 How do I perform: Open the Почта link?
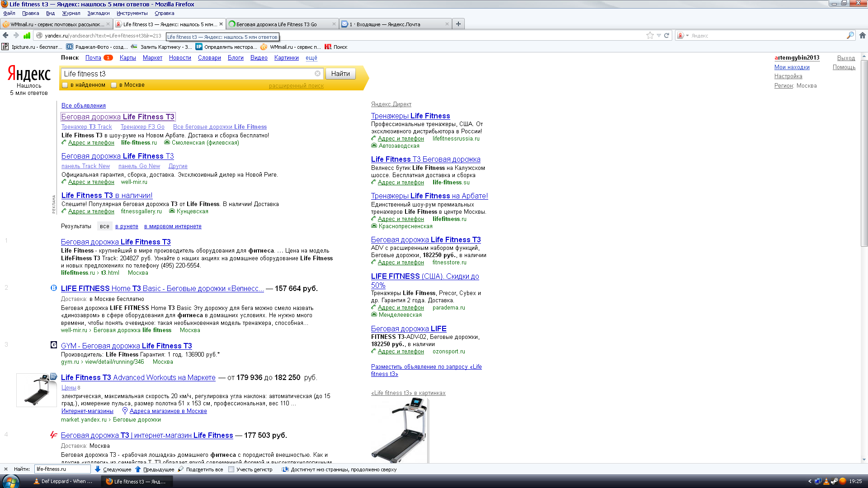click(93, 57)
